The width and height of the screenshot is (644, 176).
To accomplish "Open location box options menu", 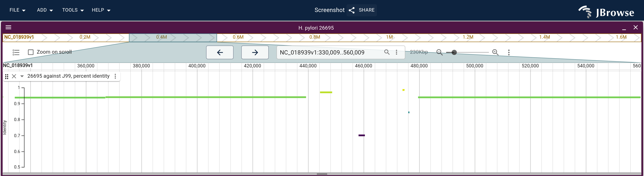I will pyautogui.click(x=396, y=52).
